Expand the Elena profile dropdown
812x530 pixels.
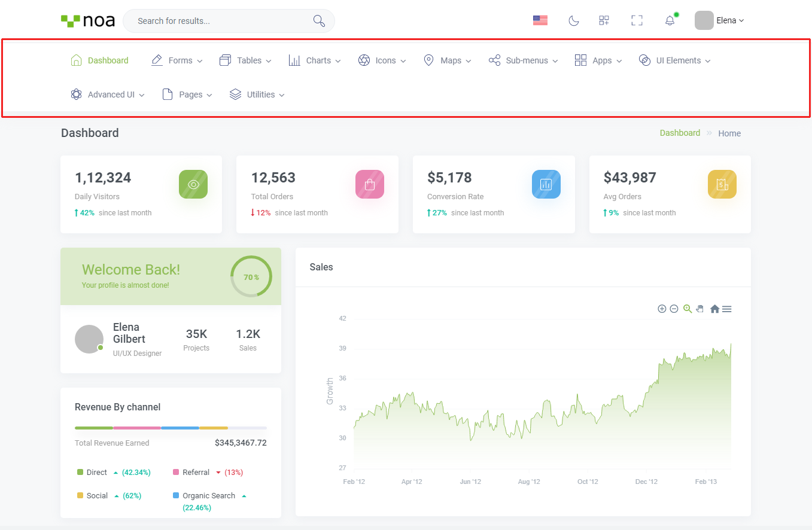[720, 21]
